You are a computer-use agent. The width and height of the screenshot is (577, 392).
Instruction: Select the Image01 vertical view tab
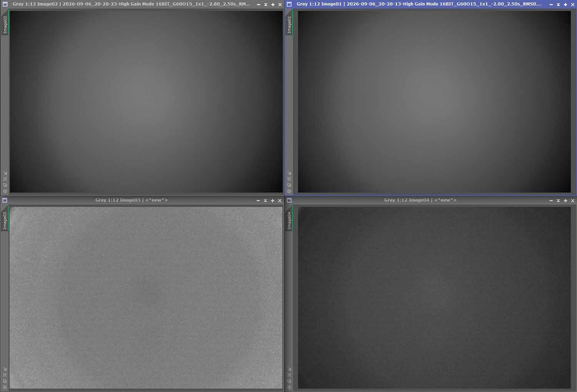coord(289,24)
